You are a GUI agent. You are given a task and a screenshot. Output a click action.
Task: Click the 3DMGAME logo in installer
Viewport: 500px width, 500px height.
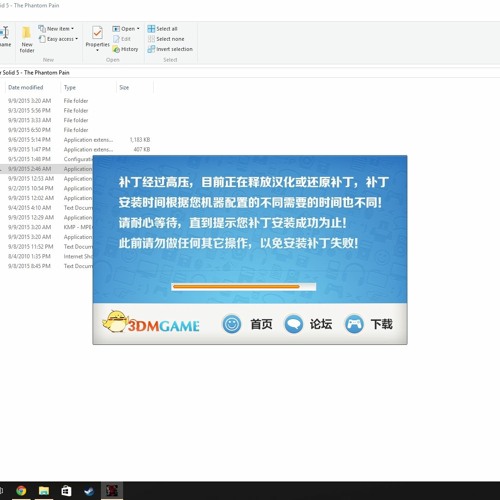click(151, 322)
